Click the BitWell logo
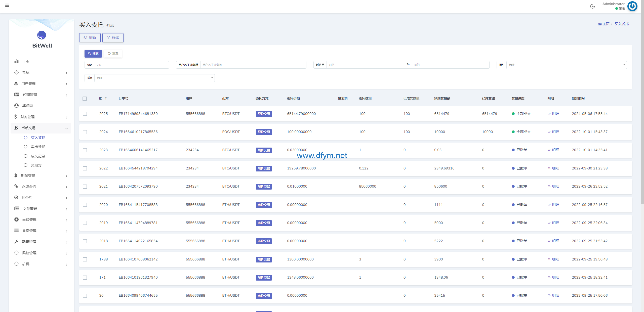The width and height of the screenshot is (644, 312). pos(42,39)
